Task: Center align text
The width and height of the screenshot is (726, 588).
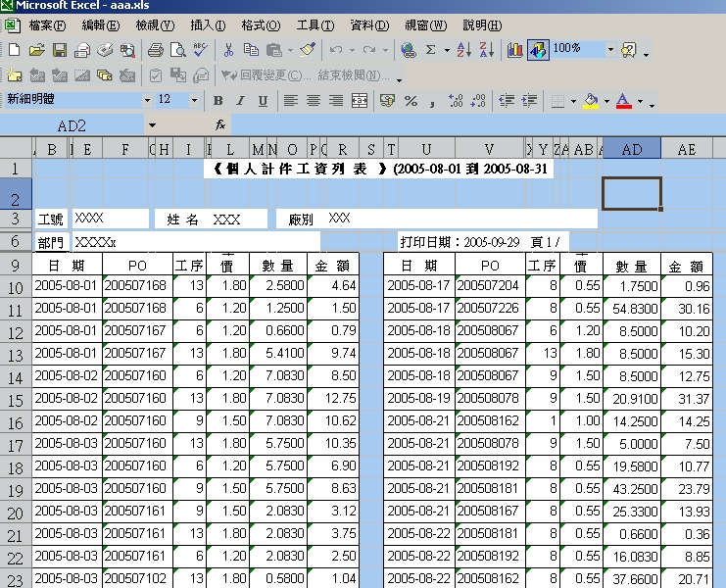Action: tap(314, 100)
